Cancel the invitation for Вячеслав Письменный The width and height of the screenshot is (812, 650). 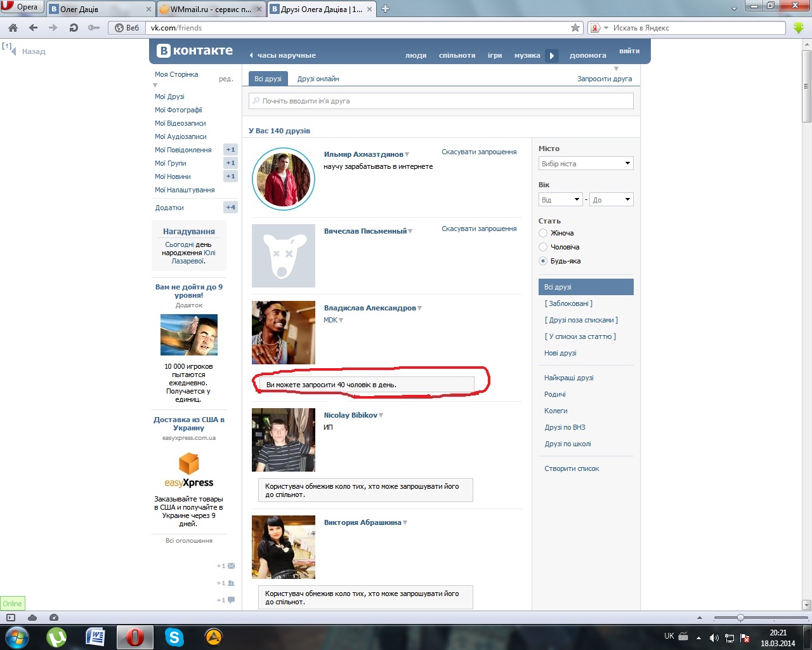point(479,229)
